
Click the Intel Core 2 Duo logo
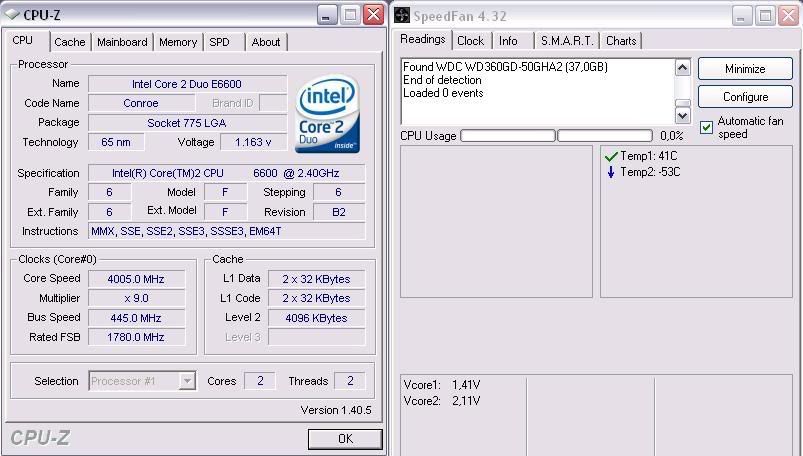pyautogui.click(x=327, y=114)
